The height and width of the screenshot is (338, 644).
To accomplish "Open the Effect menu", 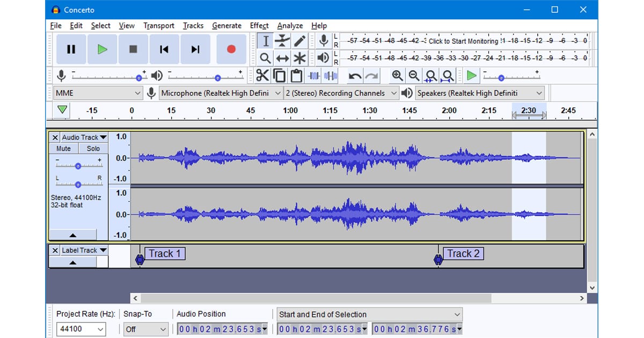I will coord(259,25).
